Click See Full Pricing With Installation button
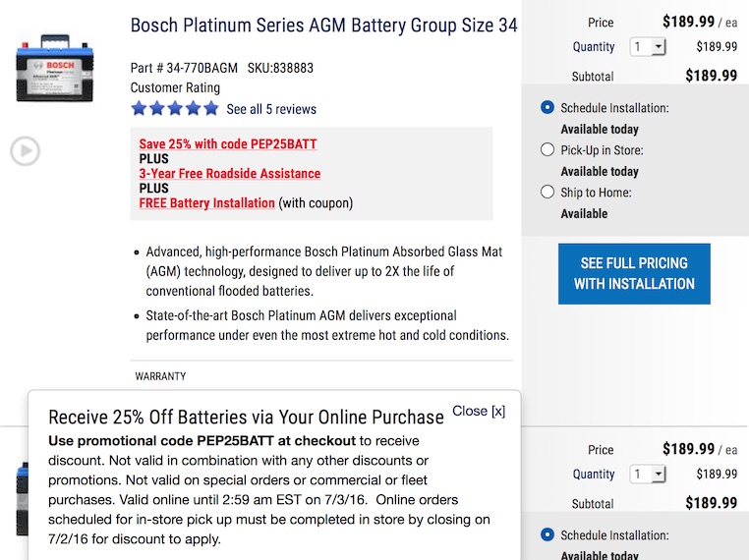Image resolution: width=749 pixels, height=560 pixels. point(634,273)
